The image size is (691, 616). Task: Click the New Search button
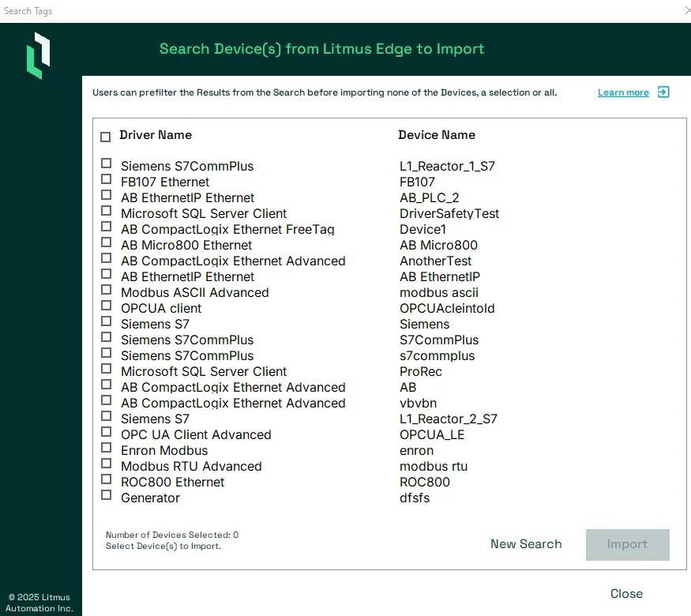coord(526,544)
